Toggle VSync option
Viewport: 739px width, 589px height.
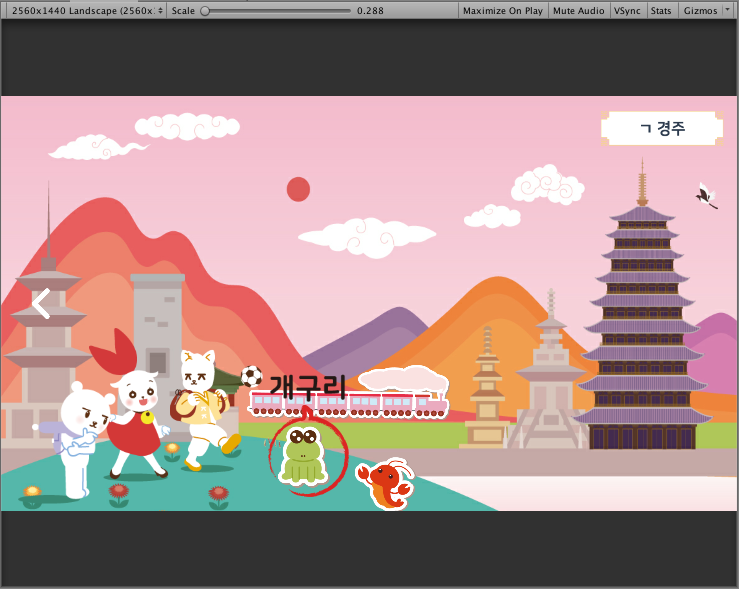click(627, 10)
